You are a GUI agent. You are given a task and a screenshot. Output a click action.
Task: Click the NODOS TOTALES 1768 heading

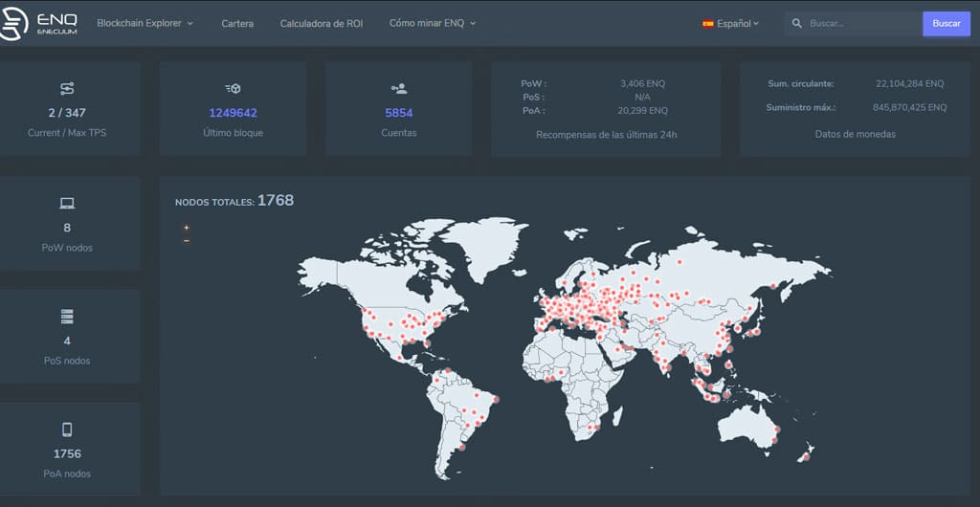[234, 201]
